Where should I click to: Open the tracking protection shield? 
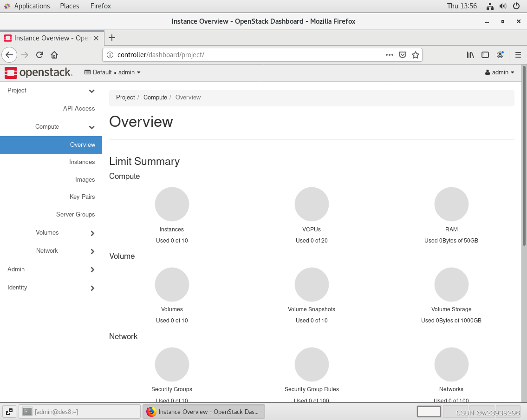pos(402,55)
